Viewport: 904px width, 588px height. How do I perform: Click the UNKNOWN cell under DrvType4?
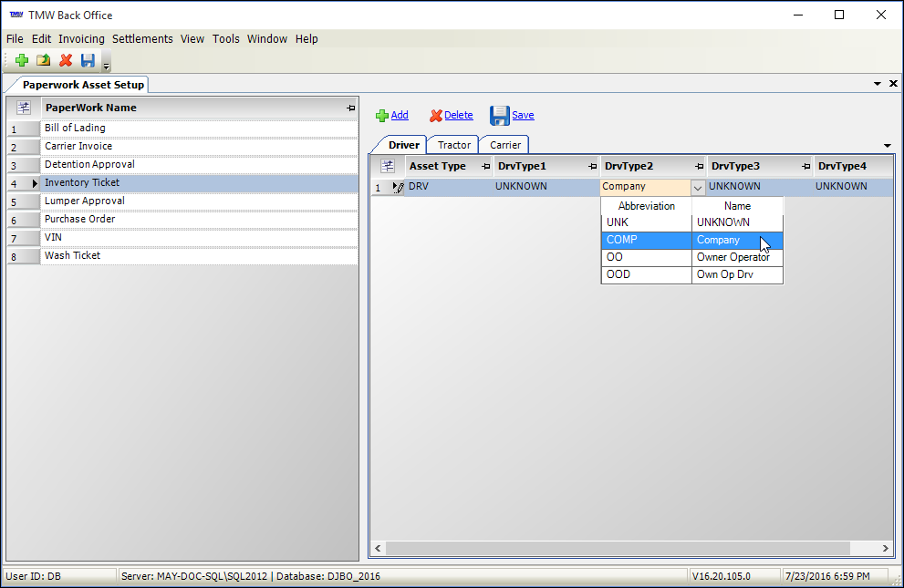point(853,187)
